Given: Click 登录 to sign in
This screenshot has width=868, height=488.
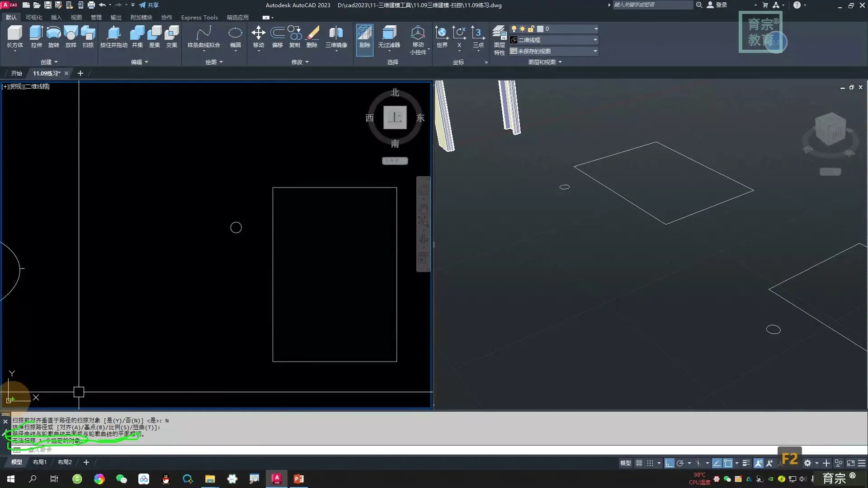Looking at the screenshot, I should point(721,5).
